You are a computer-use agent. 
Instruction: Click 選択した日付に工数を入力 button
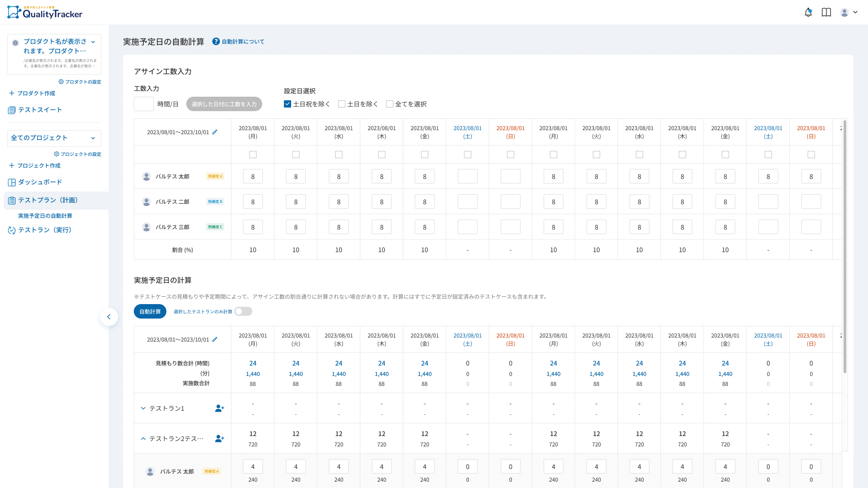224,104
